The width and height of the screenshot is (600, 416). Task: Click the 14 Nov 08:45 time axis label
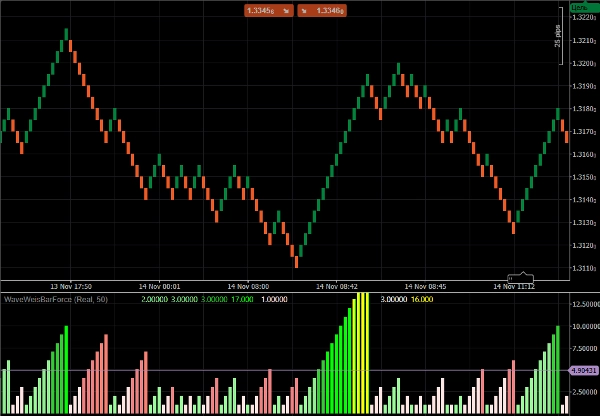pyautogui.click(x=428, y=287)
